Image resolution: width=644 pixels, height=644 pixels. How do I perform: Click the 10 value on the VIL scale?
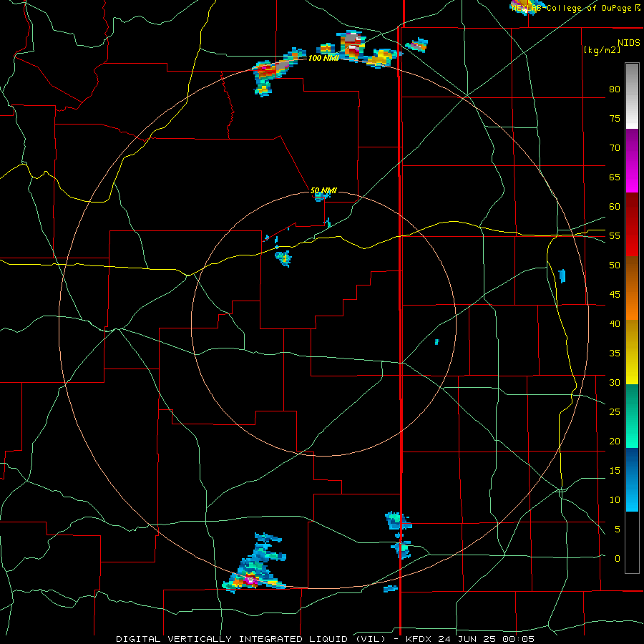pos(615,500)
